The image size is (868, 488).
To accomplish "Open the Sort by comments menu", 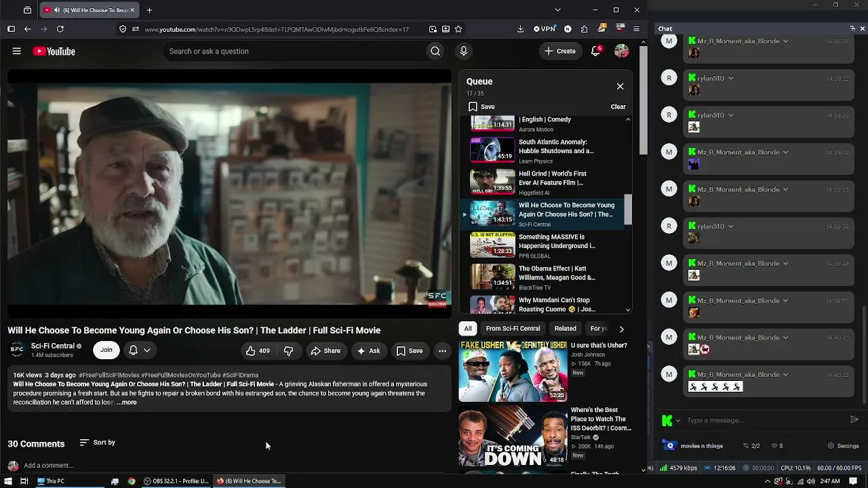I will (x=97, y=443).
